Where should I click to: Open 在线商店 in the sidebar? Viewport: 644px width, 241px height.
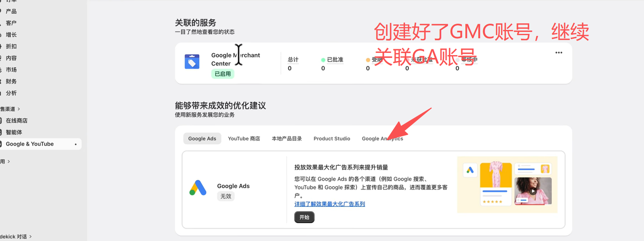[17, 121]
